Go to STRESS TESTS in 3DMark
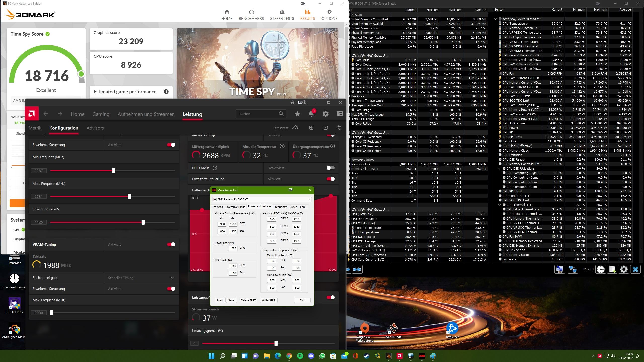This screenshot has width=644, height=362. coord(282,15)
